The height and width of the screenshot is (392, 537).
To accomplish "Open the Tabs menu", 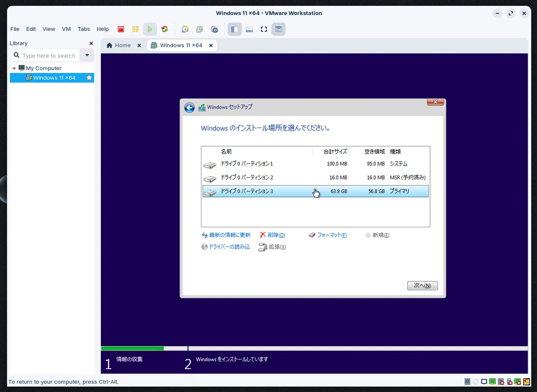I will (x=84, y=29).
